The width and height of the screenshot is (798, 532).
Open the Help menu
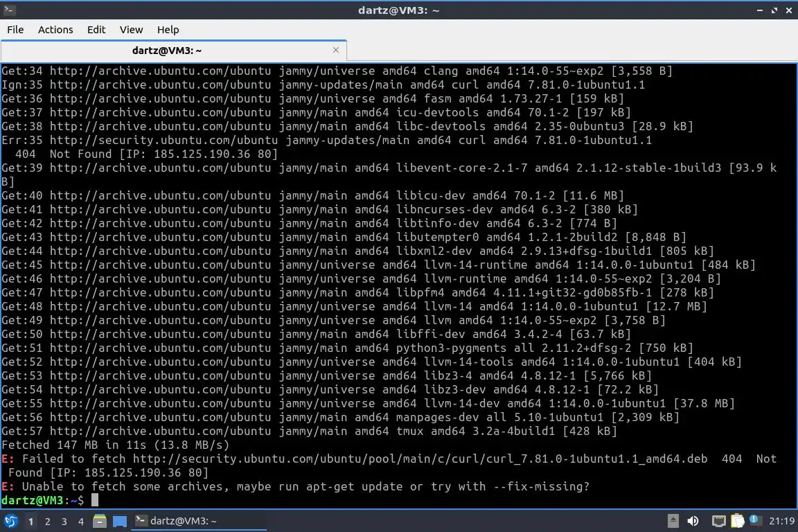[x=168, y=30]
